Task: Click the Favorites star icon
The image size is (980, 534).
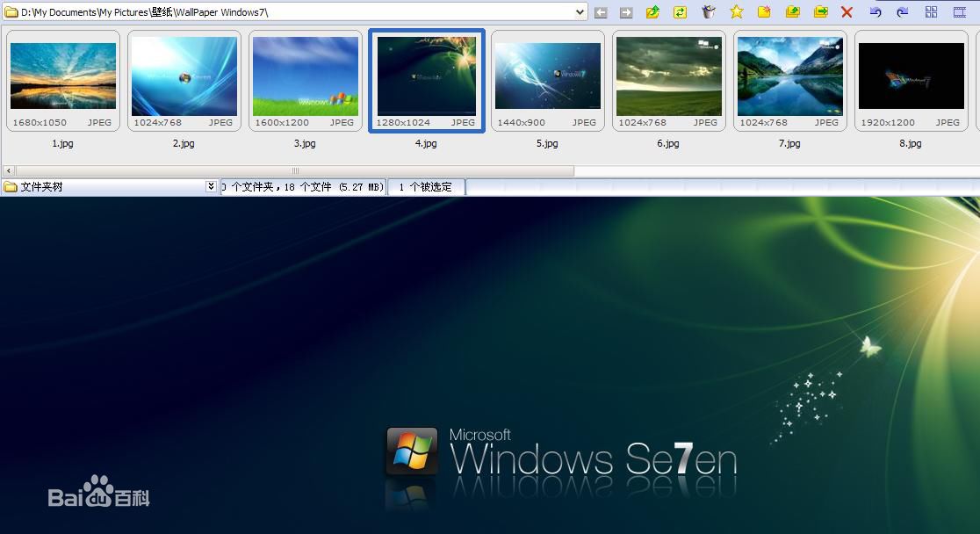Action: tap(737, 12)
